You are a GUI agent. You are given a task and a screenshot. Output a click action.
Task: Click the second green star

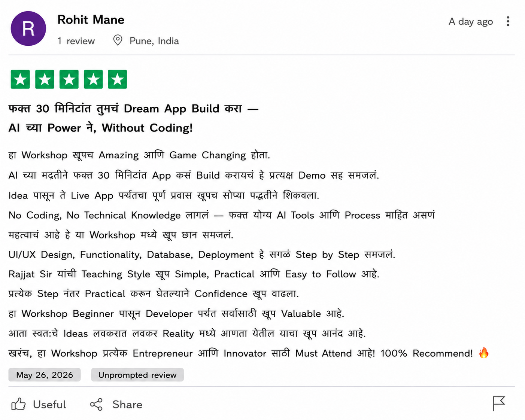(x=45, y=79)
